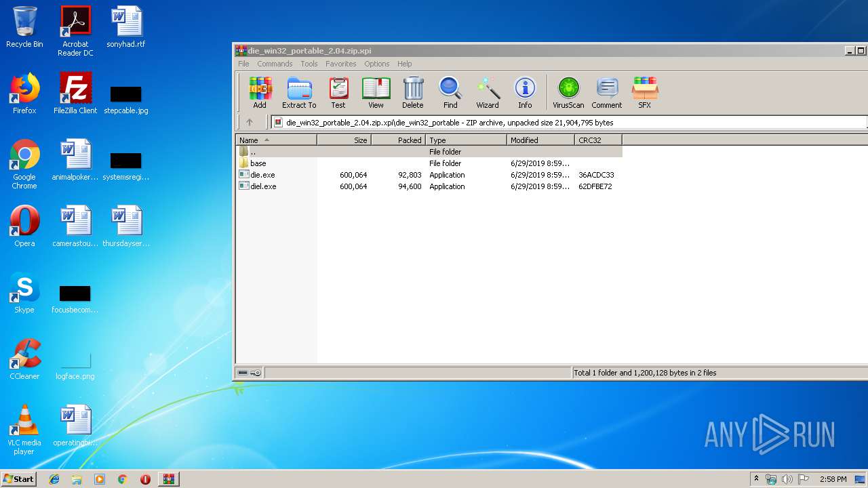Go up one folder level arrow

point(249,123)
